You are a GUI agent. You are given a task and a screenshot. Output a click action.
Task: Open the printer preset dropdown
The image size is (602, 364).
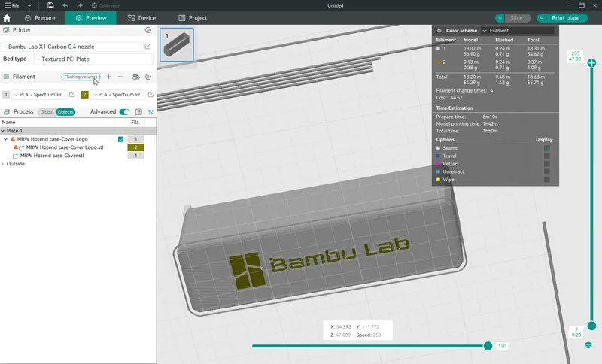[72, 47]
